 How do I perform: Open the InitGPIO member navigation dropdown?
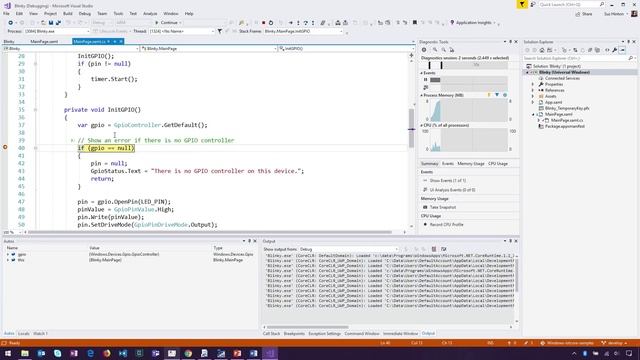pos(347,49)
